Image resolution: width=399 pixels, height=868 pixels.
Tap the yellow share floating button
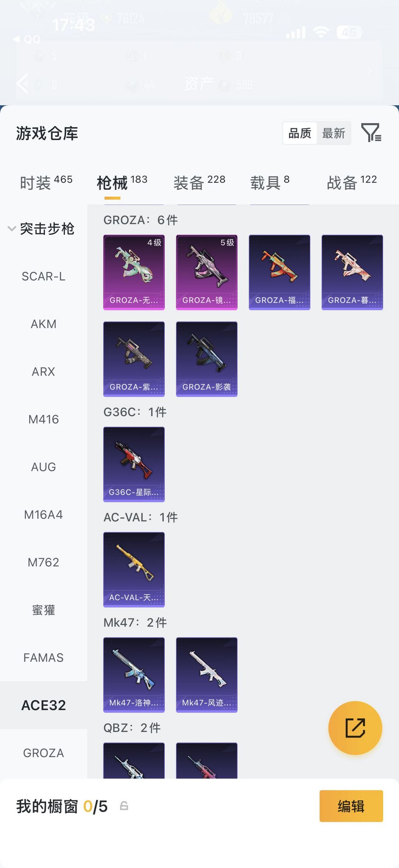[x=355, y=728]
